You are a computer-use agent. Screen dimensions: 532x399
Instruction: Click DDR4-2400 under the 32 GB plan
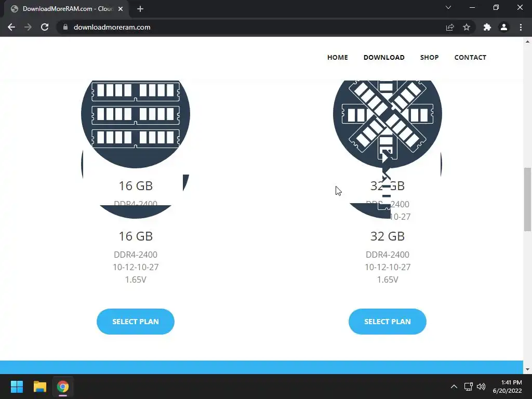pyautogui.click(x=388, y=255)
